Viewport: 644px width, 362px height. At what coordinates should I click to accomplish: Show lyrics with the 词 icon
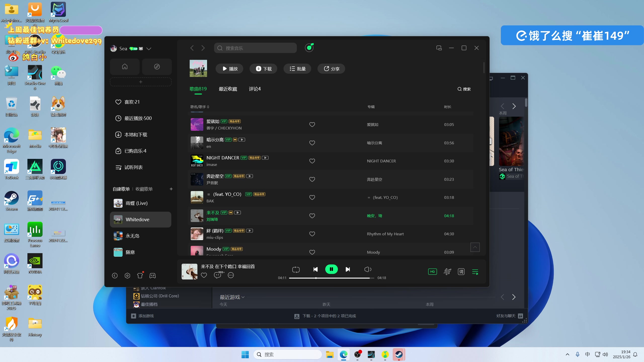tap(461, 272)
